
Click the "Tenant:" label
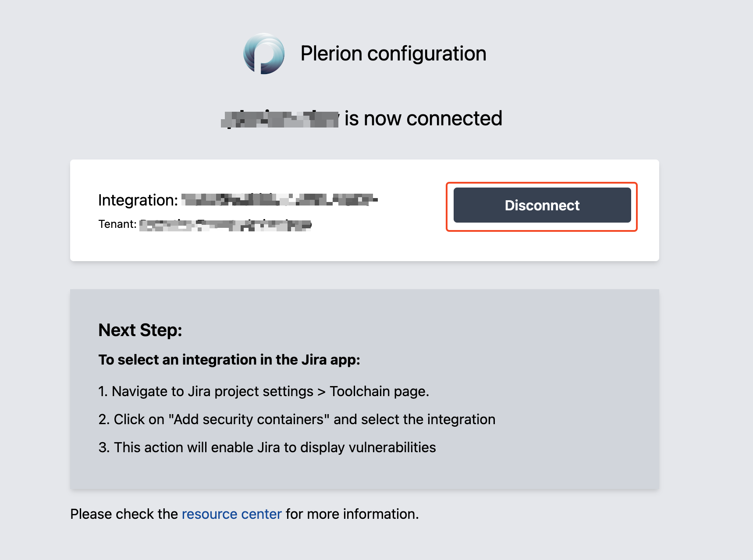click(x=117, y=224)
